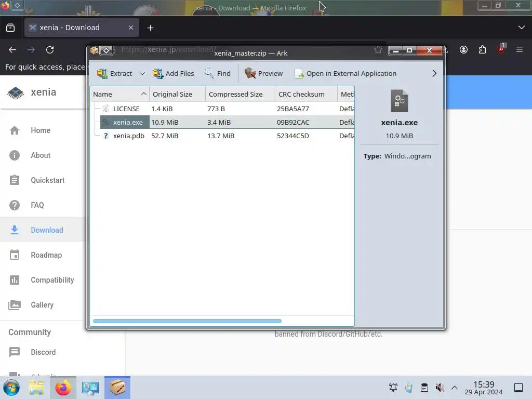Click 1.4 KiB original size cell
The image size is (532, 399).
coord(162,109)
